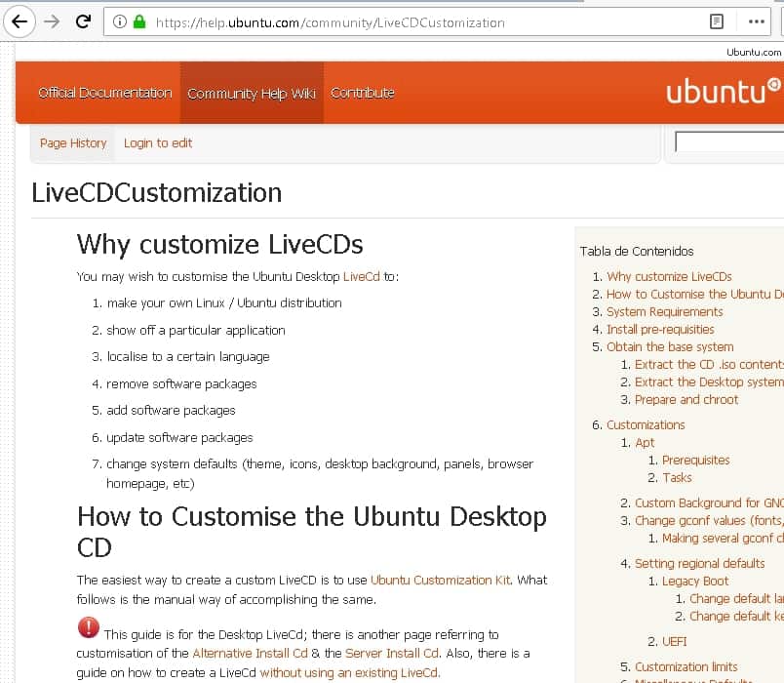Click list item 'update software packages'
784x683 pixels.
pos(179,438)
